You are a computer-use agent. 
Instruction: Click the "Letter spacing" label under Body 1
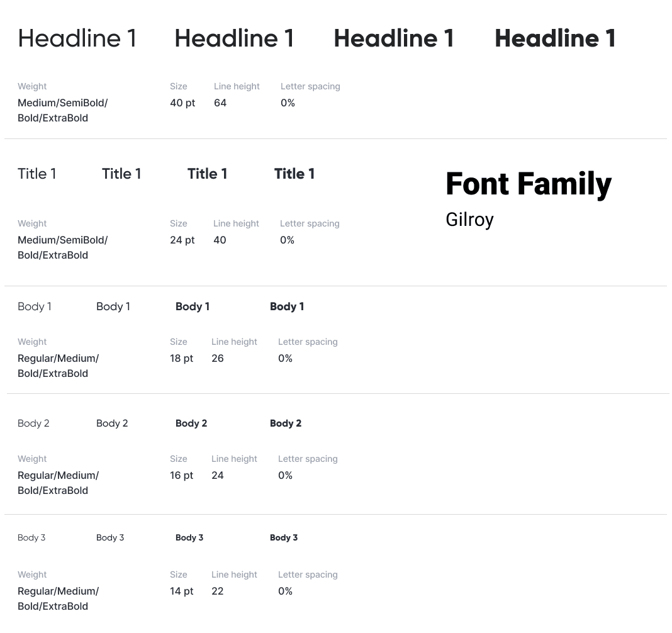click(x=308, y=342)
